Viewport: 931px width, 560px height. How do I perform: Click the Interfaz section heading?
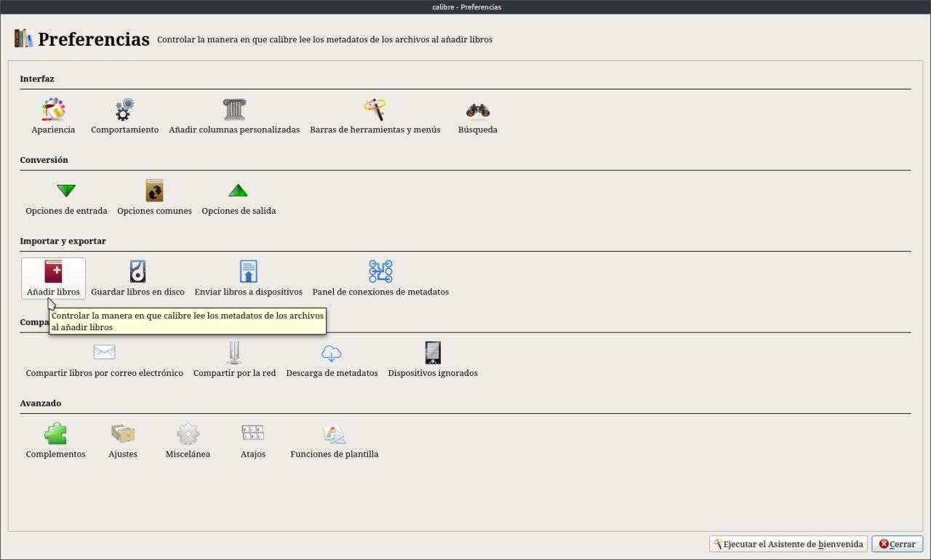point(37,79)
